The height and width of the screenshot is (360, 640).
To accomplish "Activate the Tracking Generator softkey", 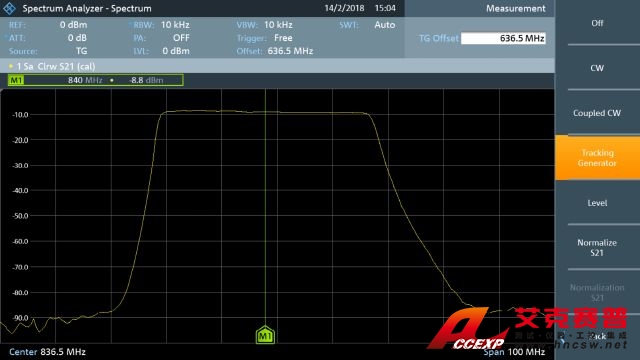I will pos(597,158).
